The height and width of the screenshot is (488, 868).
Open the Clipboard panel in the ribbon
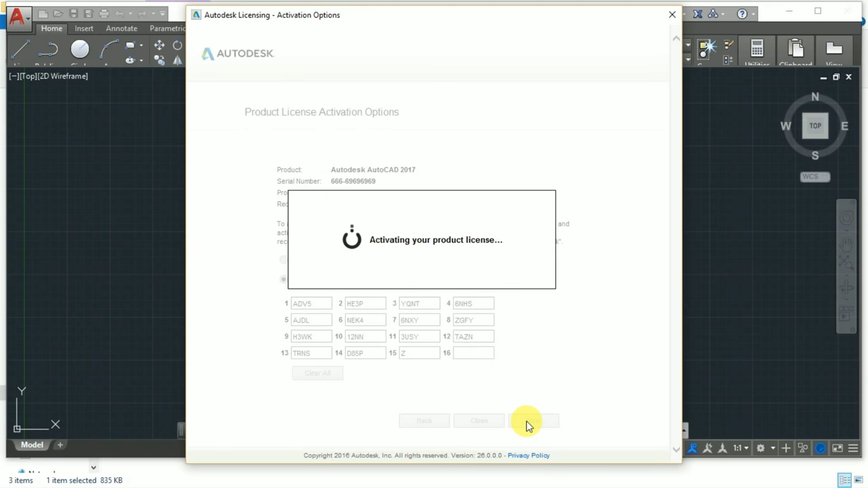(x=795, y=52)
